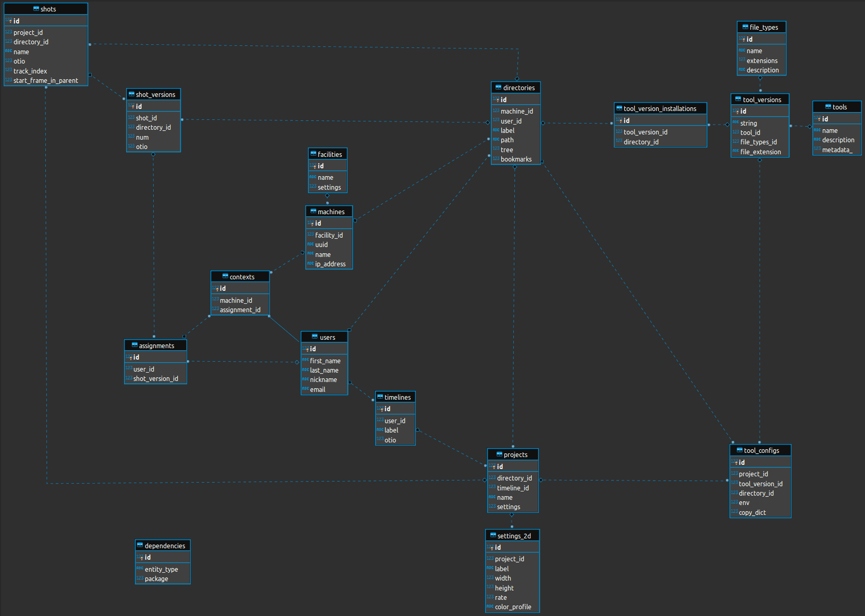Click the ip_address column in machines
Image resolution: width=865 pixels, height=616 pixels.
pos(330,264)
